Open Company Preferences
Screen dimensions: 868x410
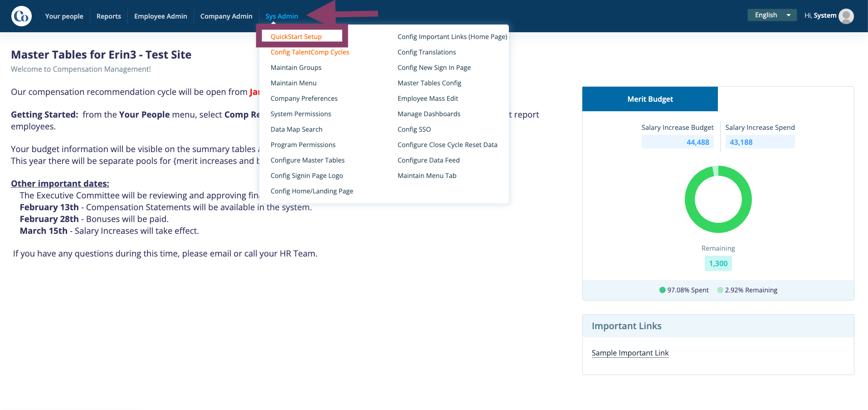[x=304, y=99]
